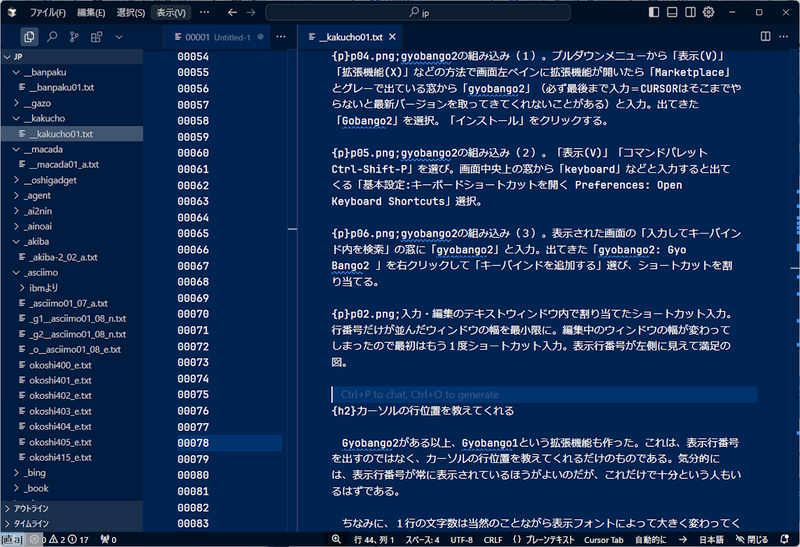800x547 pixels.
Task: Expand the ibmより subfolder
Action: coord(22,288)
